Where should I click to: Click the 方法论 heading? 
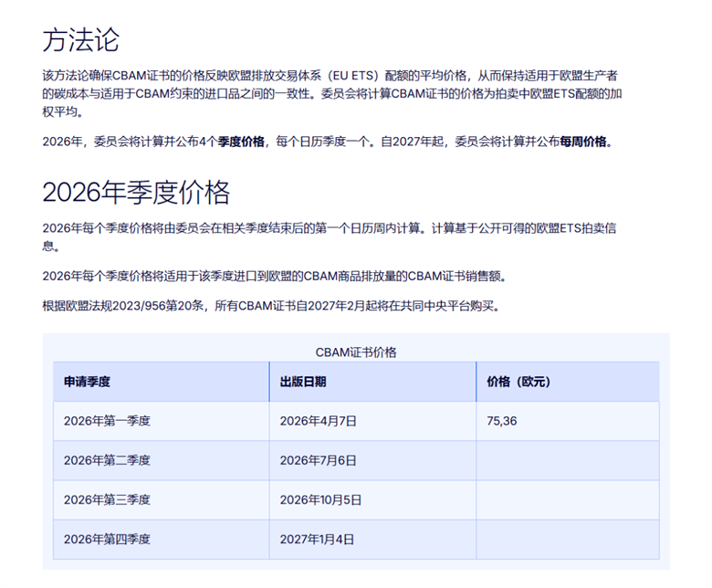[x=81, y=40]
